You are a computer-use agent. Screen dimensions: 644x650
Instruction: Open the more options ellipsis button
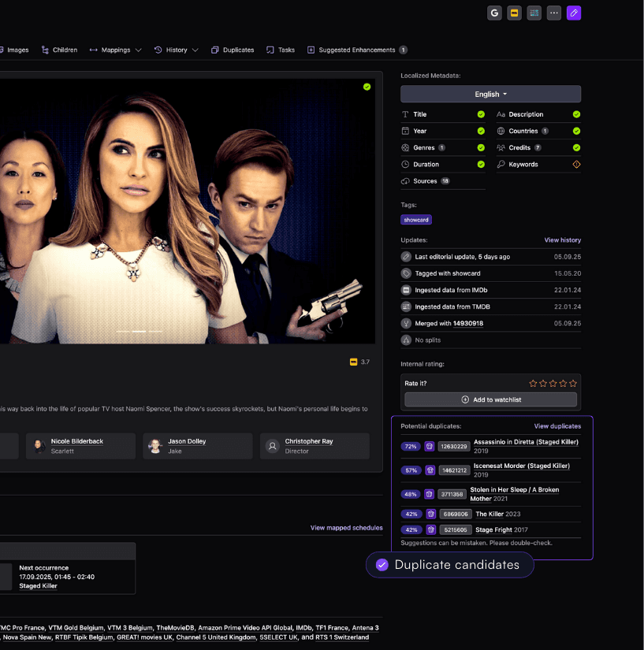[x=554, y=13]
